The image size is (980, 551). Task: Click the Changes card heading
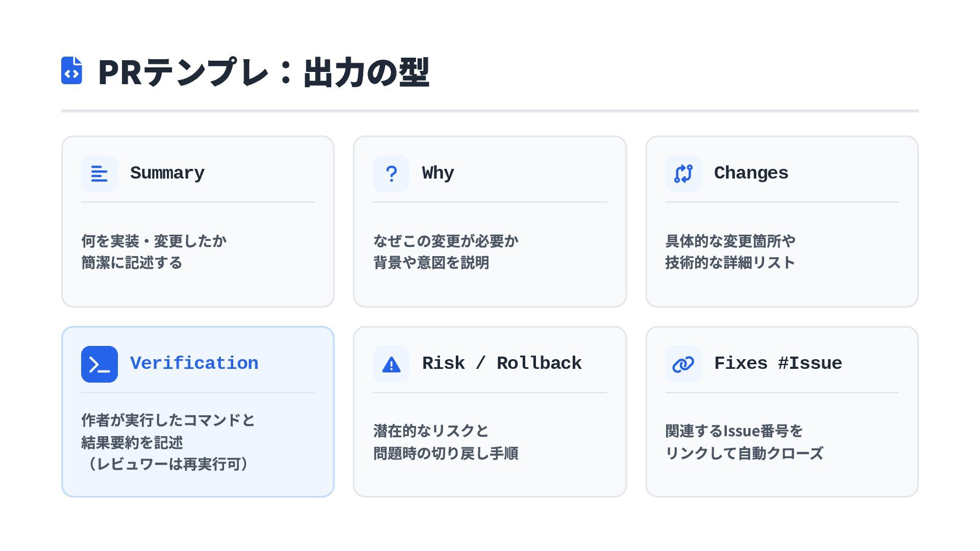coord(750,173)
